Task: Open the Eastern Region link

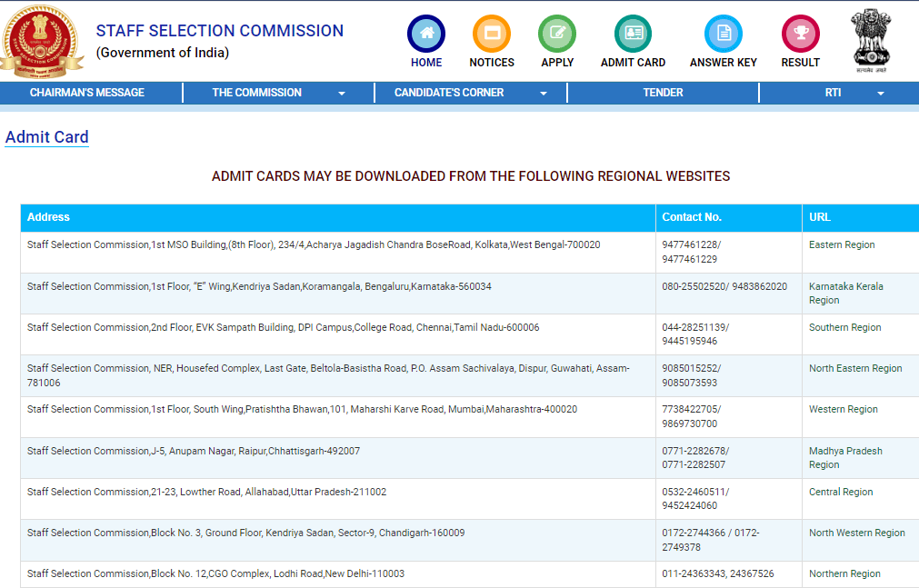Action: point(842,244)
